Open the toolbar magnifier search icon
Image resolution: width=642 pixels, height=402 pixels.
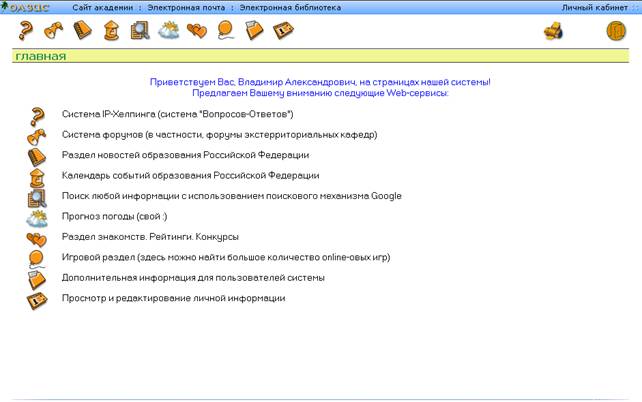coord(139,31)
